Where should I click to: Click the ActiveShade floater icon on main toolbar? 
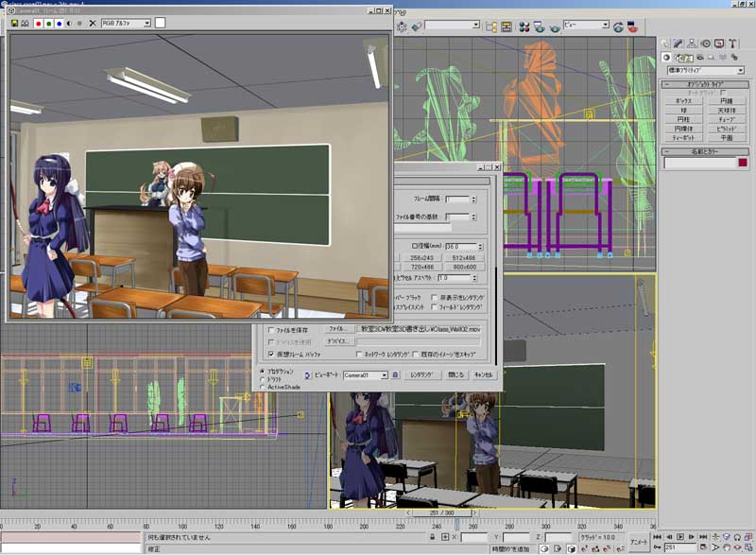point(632,27)
